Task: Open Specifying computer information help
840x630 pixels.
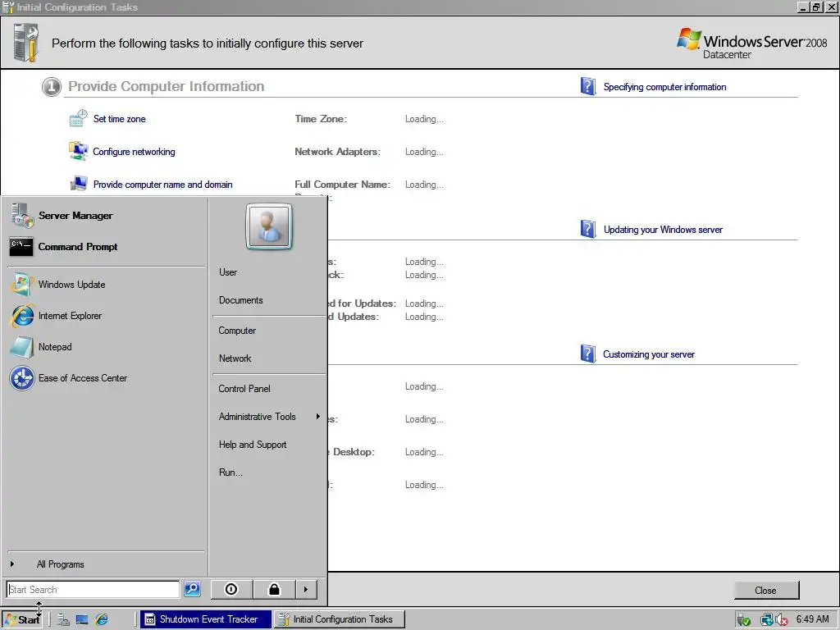Action: [x=664, y=87]
